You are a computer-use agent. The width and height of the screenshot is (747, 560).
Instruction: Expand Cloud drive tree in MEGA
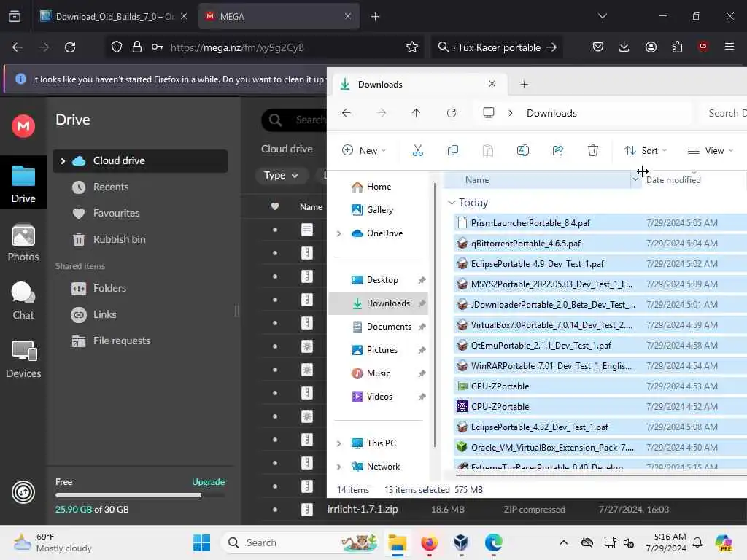(63, 161)
